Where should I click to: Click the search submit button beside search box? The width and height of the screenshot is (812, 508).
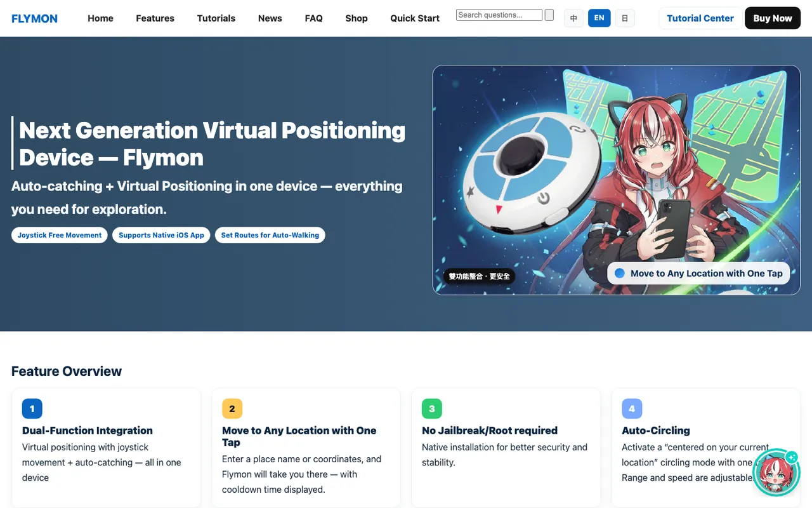click(x=549, y=15)
